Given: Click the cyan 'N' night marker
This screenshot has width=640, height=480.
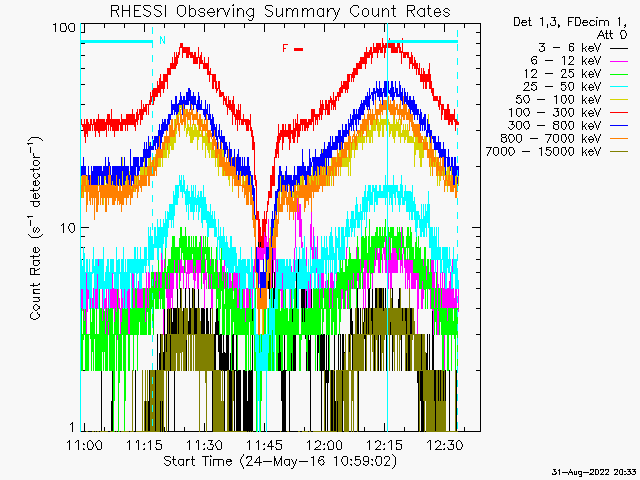Looking at the screenshot, I should (162, 40).
